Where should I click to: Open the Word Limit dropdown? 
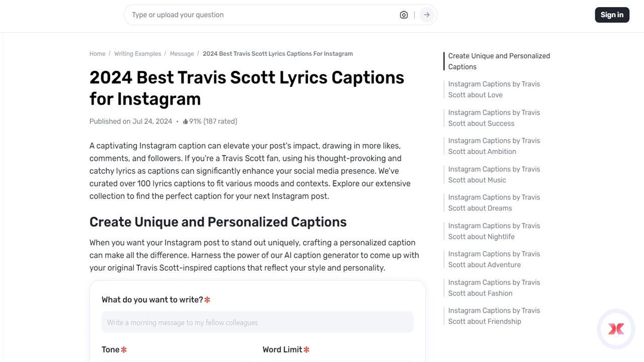(x=338, y=359)
